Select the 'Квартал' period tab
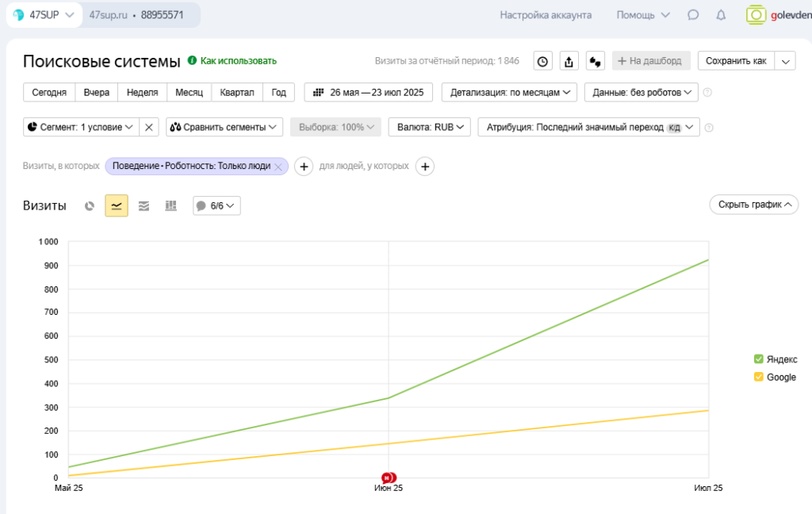This screenshot has width=812, height=514. (236, 93)
